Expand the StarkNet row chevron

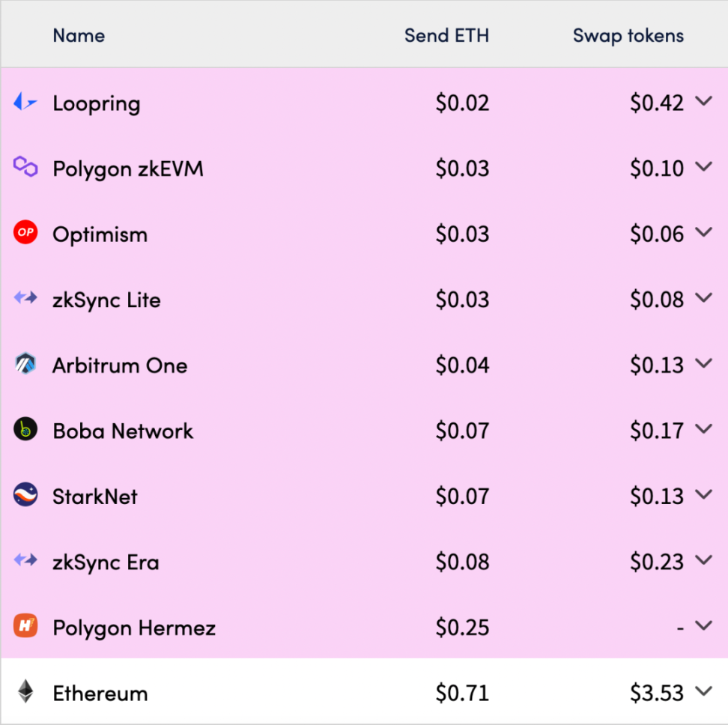pyautogui.click(x=704, y=494)
